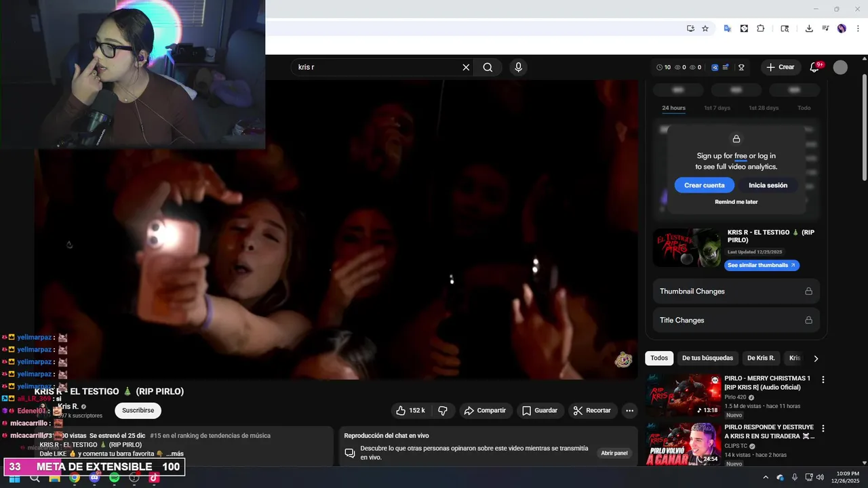Select the De Kris R. filter chip
This screenshot has width=868, height=488.
[761, 358]
